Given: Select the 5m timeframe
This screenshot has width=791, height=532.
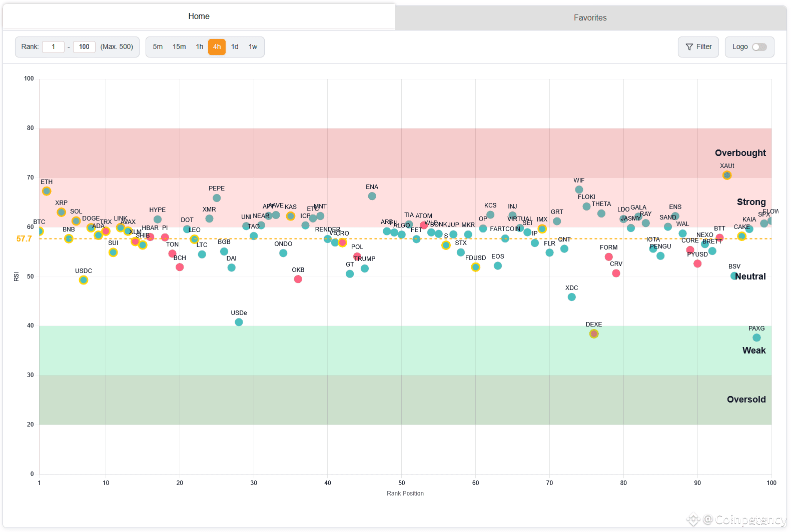Looking at the screenshot, I should click(x=158, y=47).
